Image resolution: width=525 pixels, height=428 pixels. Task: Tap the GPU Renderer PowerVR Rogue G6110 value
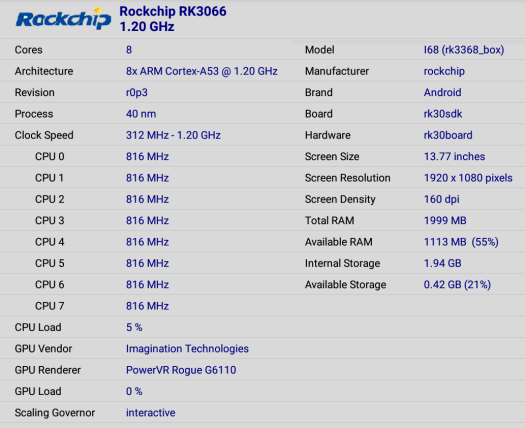click(181, 370)
